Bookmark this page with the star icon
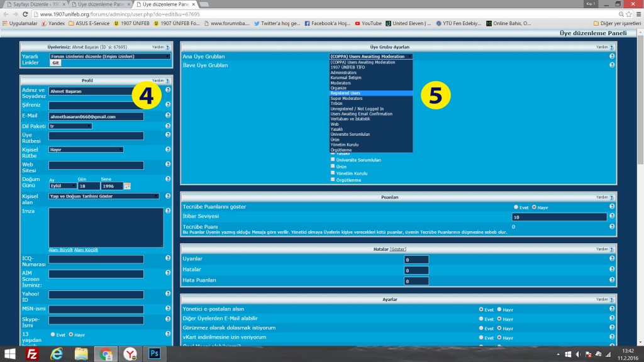644x362 pixels. point(622,13)
